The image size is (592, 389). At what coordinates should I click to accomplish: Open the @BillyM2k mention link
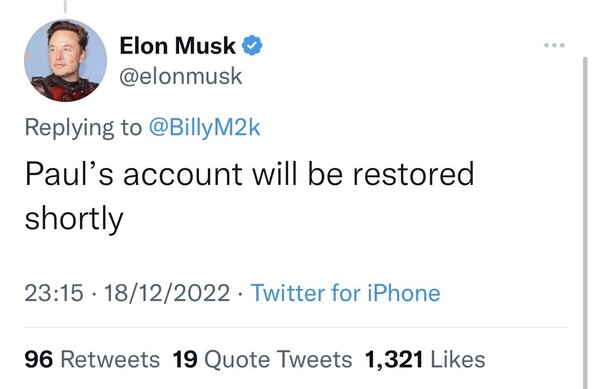[x=205, y=128]
